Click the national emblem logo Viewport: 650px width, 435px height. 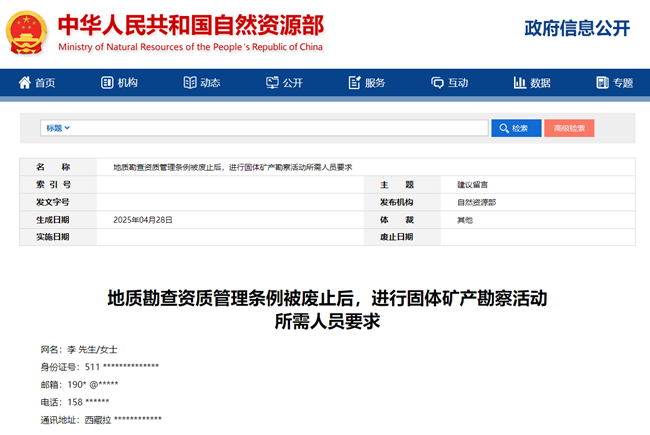pyautogui.click(x=27, y=32)
